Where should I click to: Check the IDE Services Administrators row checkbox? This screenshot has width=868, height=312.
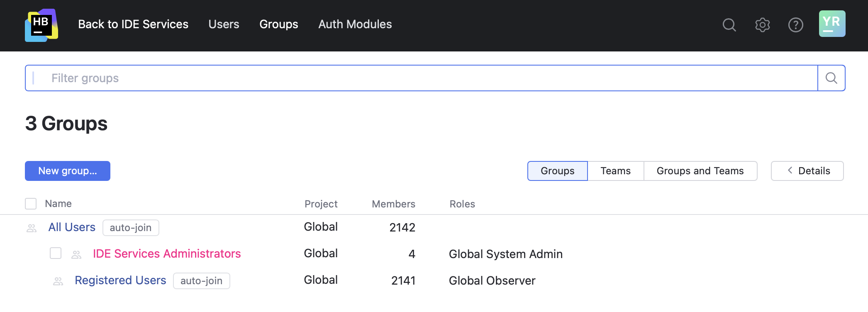point(56,253)
